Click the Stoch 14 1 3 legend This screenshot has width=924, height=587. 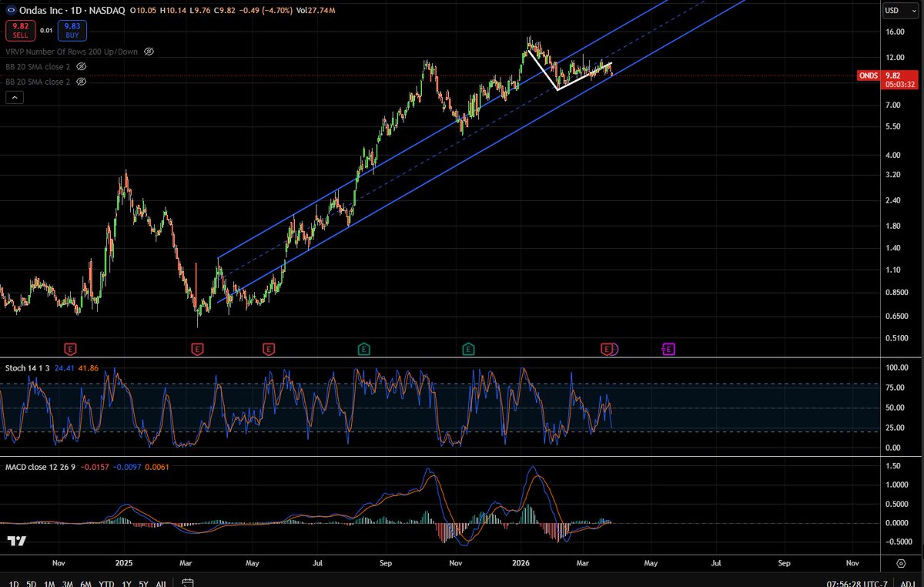pos(27,367)
